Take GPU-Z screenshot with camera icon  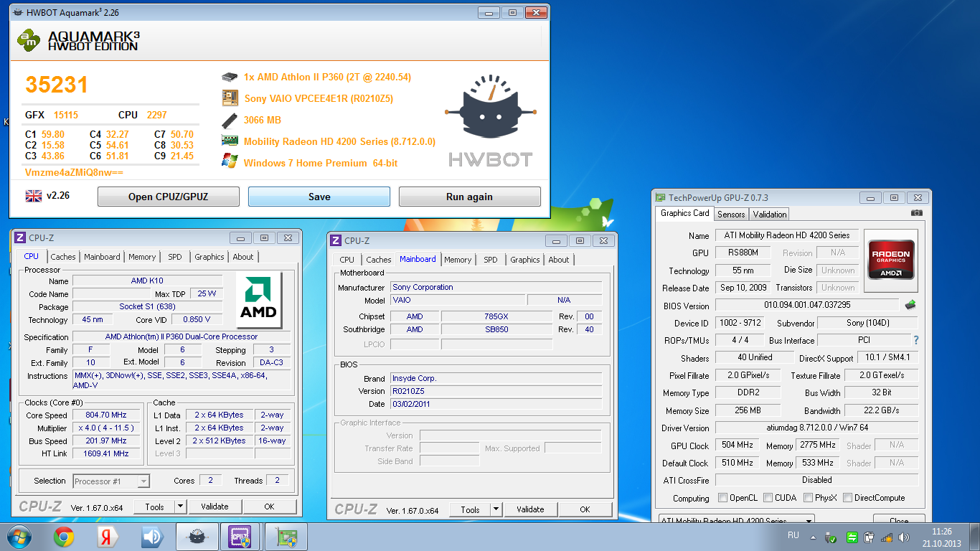pyautogui.click(x=916, y=213)
